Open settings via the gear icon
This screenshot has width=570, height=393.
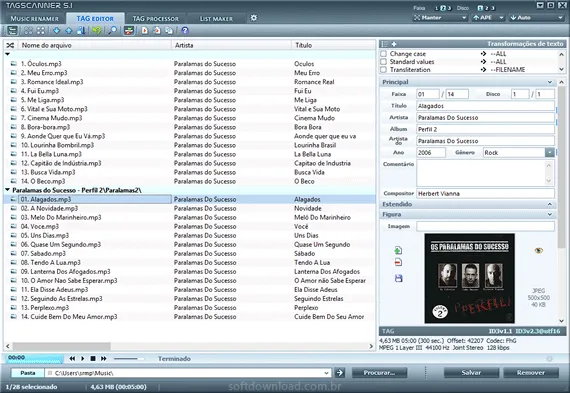coord(254,17)
